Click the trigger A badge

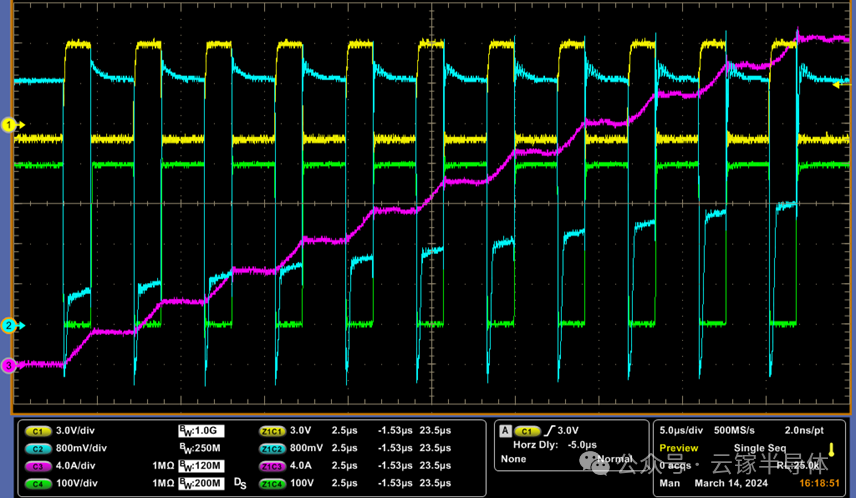point(505,431)
